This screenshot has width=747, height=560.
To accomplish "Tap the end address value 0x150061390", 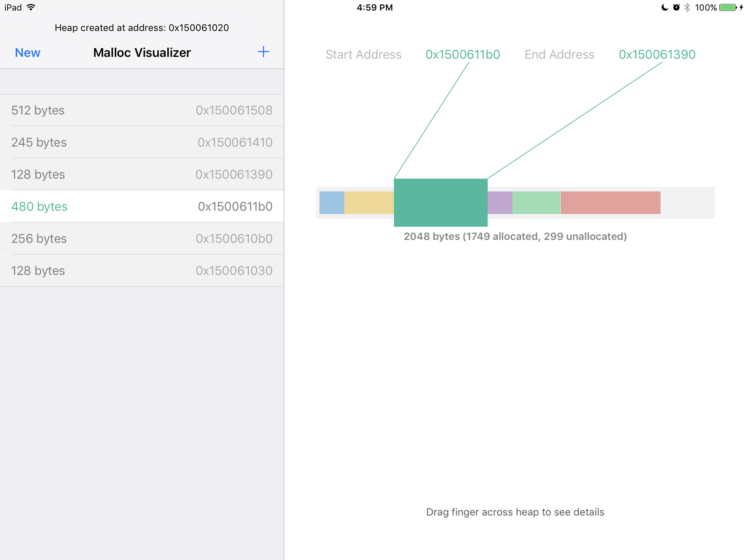I will click(657, 55).
